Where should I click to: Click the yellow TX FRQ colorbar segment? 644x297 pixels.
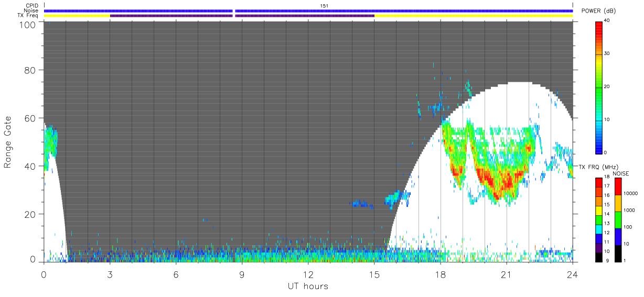(599, 210)
